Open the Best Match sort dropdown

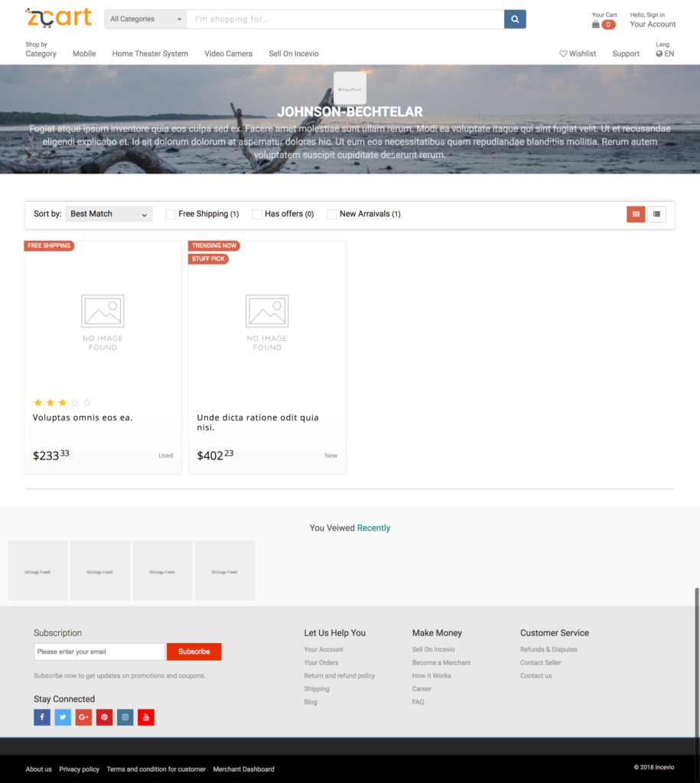(x=109, y=214)
